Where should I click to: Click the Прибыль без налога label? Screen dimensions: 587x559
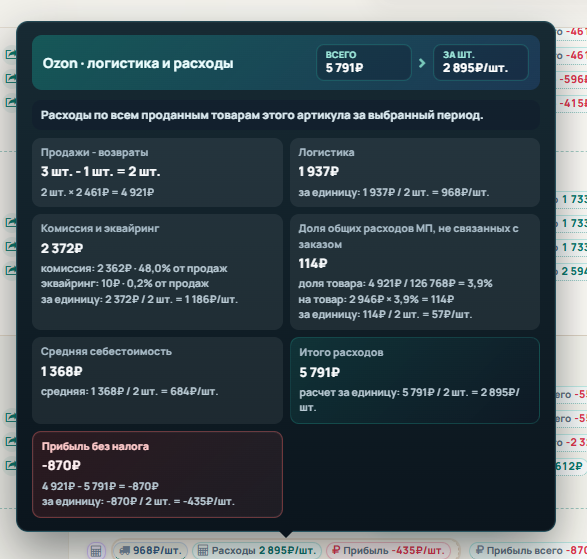(x=95, y=446)
